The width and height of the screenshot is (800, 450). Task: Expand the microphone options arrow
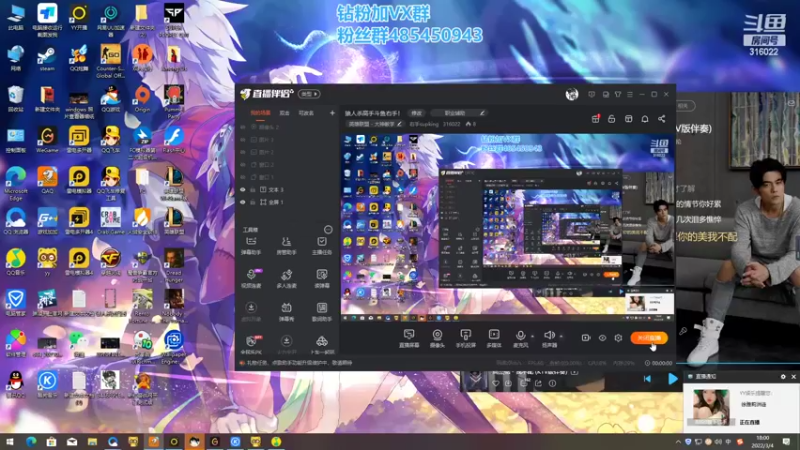[x=533, y=336]
